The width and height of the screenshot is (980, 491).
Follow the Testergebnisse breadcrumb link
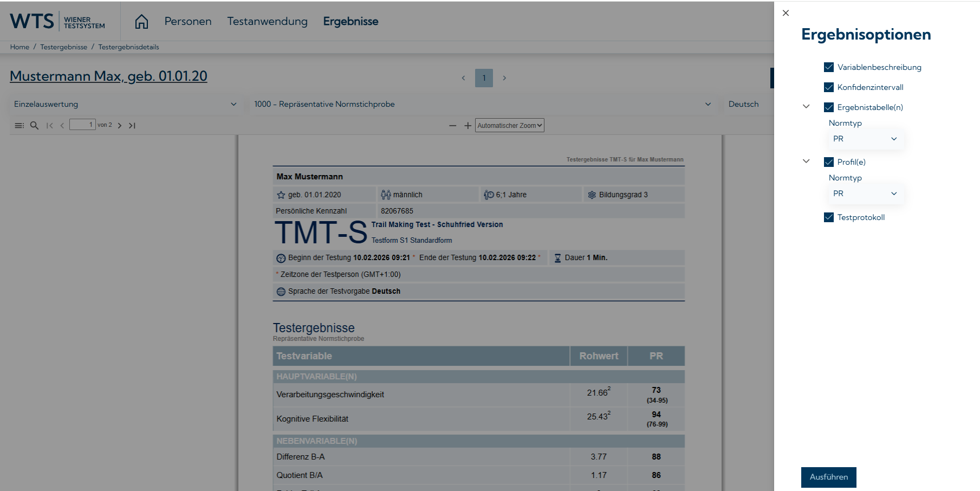pos(63,47)
